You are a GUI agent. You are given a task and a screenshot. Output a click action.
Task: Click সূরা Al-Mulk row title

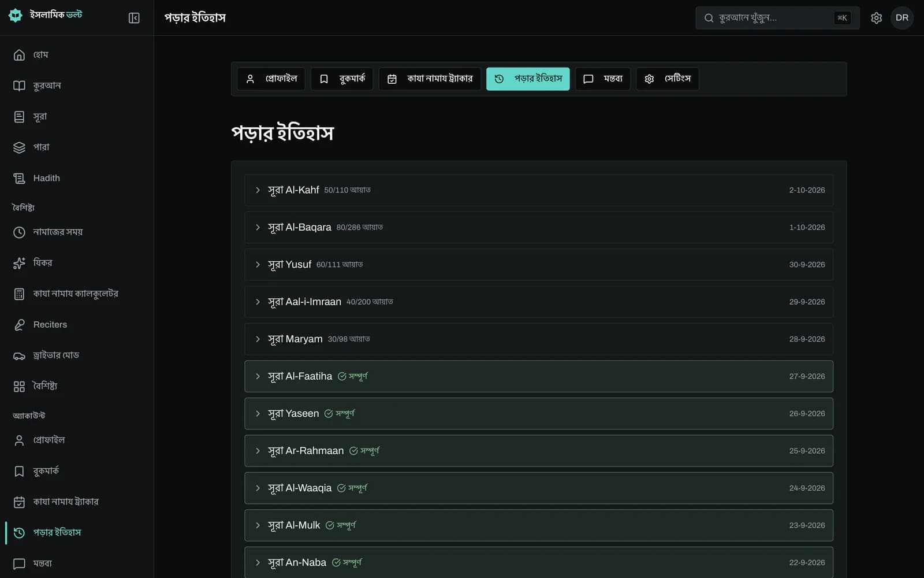point(294,525)
